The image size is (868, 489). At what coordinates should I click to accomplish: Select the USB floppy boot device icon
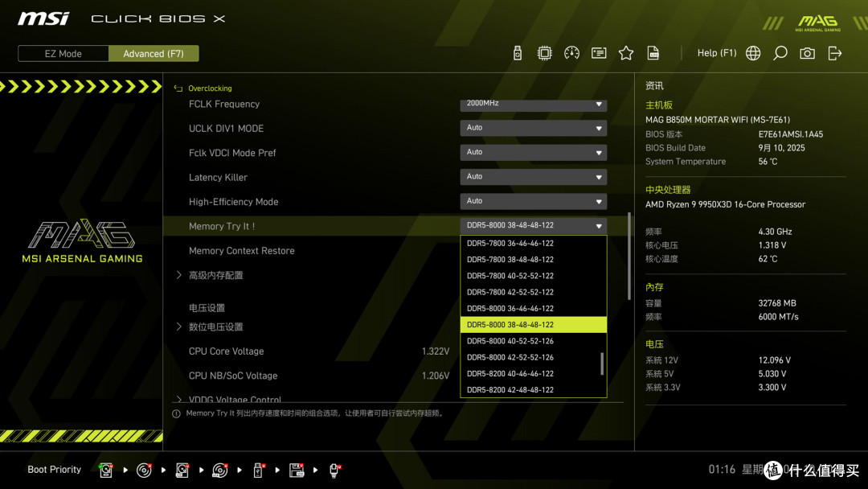tap(297, 471)
